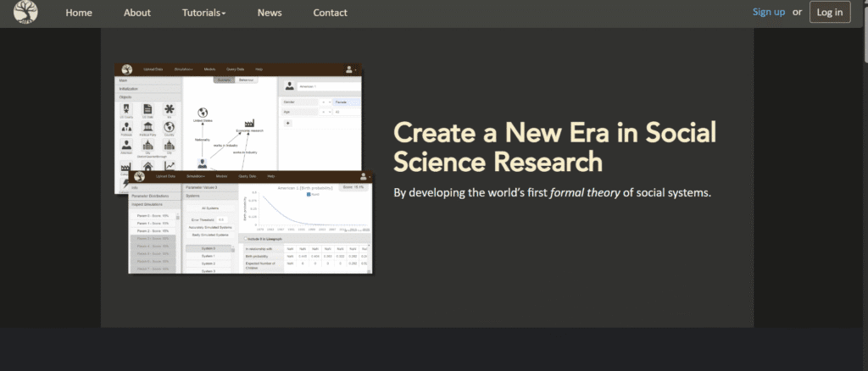Open the About page
This screenshot has height=371, width=868.
coord(136,13)
